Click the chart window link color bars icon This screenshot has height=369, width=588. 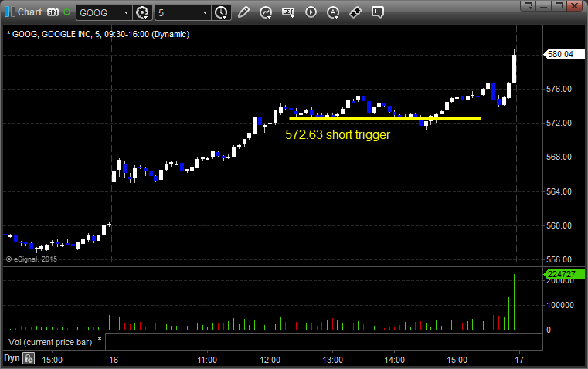10,12
